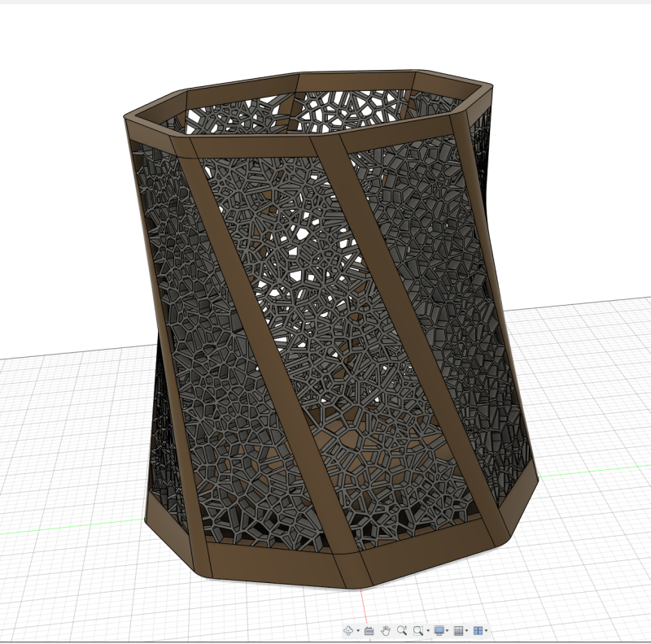Expand the Grid and Snaps dropdown arrow
Viewport: 651px width, 644px height.
[466, 631]
